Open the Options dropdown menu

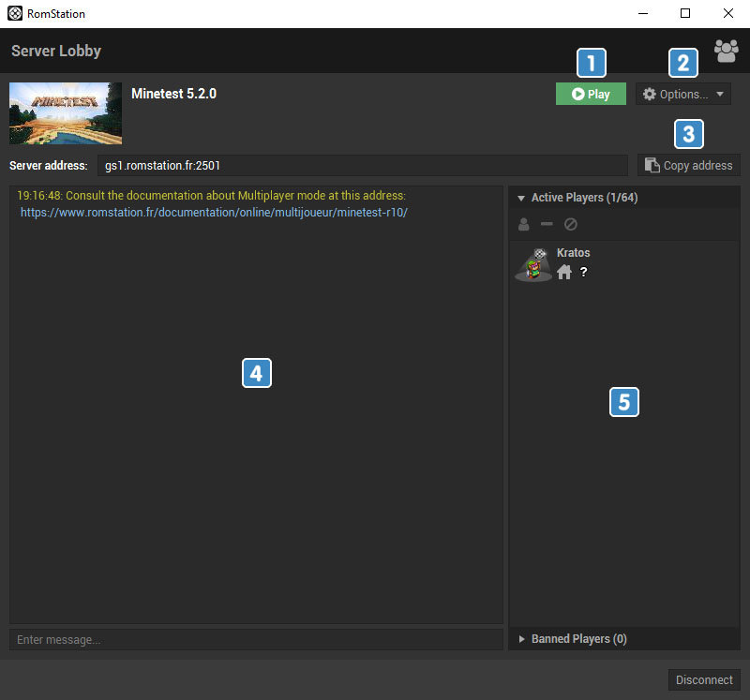click(x=683, y=94)
